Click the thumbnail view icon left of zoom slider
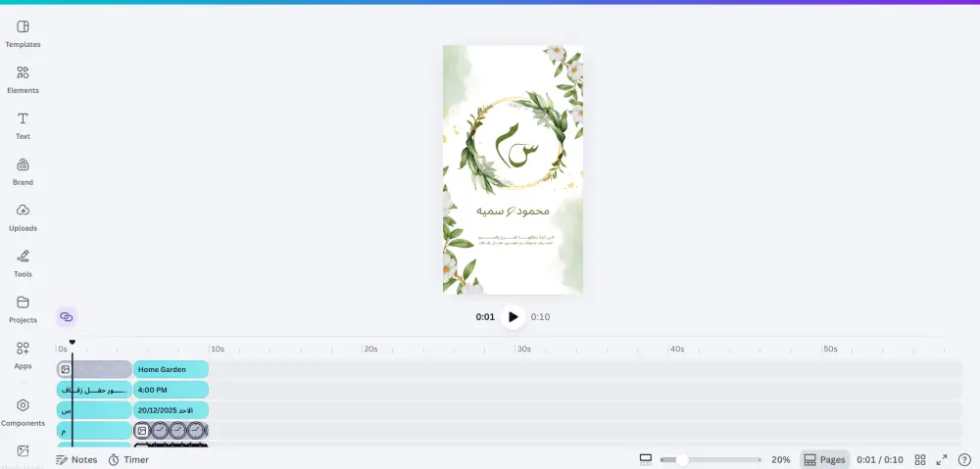 646,459
